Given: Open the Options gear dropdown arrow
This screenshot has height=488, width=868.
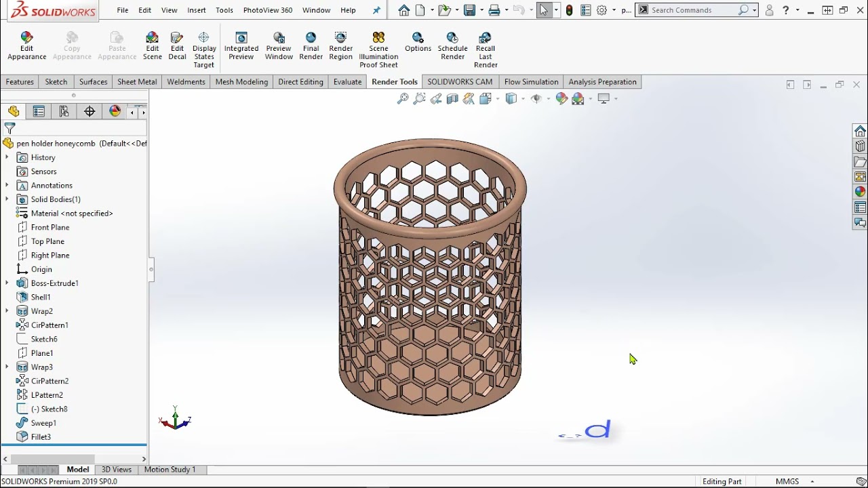Looking at the screenshot, I should [x=614, y=10].
